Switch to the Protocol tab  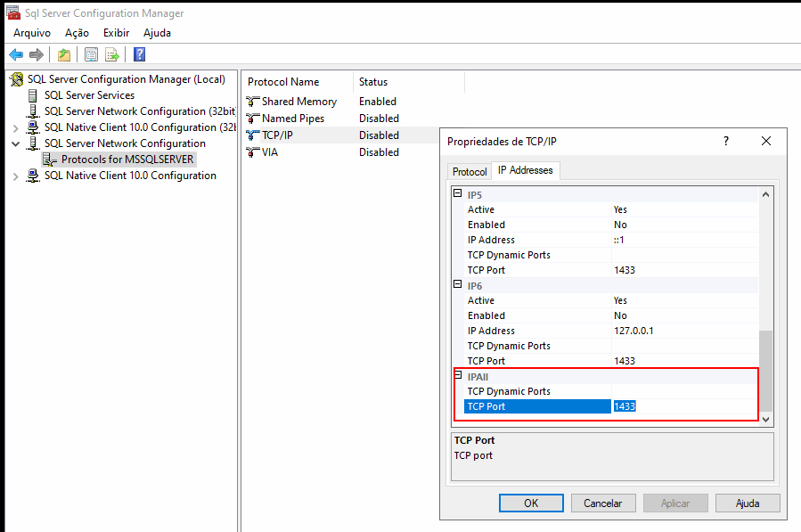click(x=469, y=171)
